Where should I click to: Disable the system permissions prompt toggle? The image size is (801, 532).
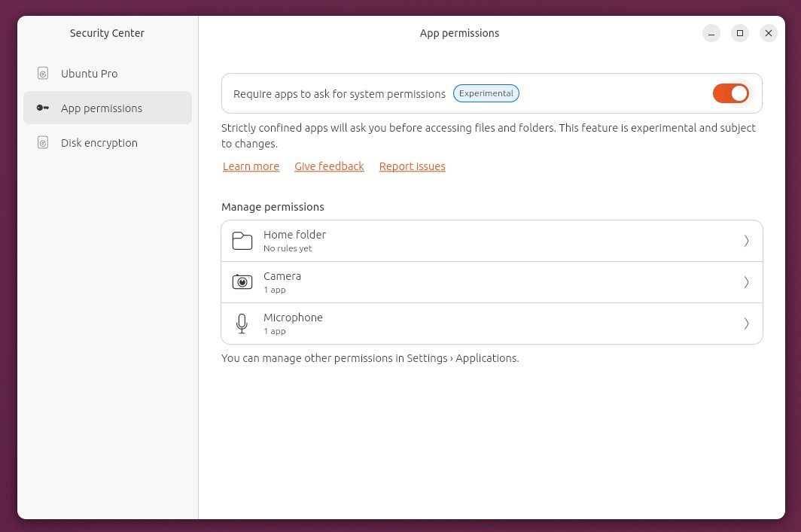pos(731,93)
